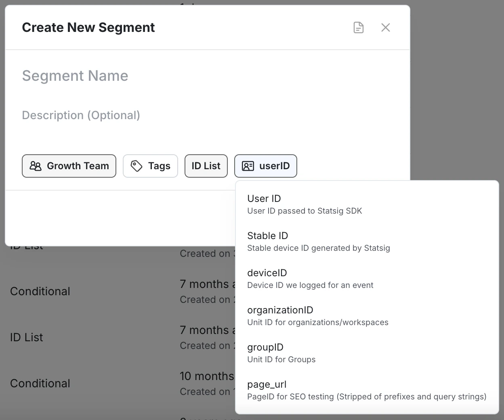Click the team people icon on Growth Team chip
This screenshot has height=420, width=504.
point(36,166)
